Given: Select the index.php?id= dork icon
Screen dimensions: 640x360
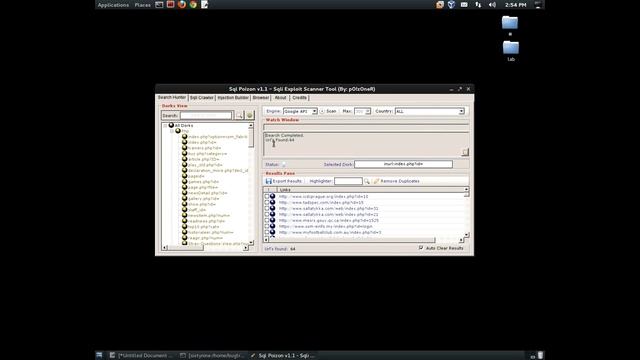Looking at the screenshot, I should point(184,142).
